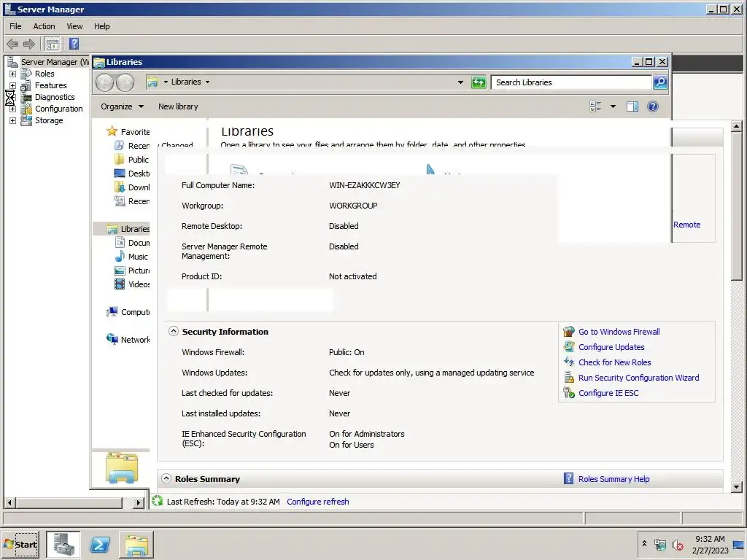Screen dimensions: 747x560
Task: Open the Roles Summary Help link
Action: [614, 479]
